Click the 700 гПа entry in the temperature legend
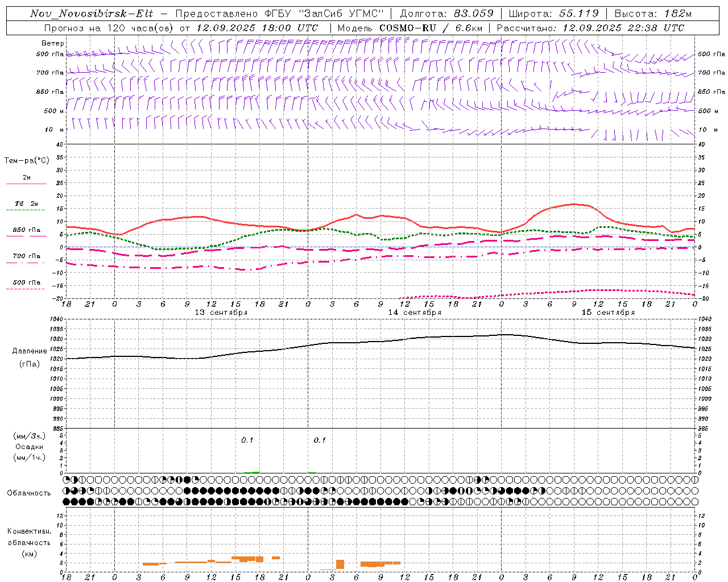The height and width of the screenshot is (582, 728). [x=27, y=256]
